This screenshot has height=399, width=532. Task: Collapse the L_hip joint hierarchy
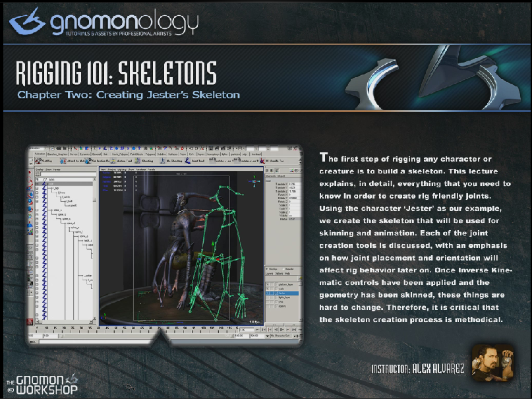(51, 188)
